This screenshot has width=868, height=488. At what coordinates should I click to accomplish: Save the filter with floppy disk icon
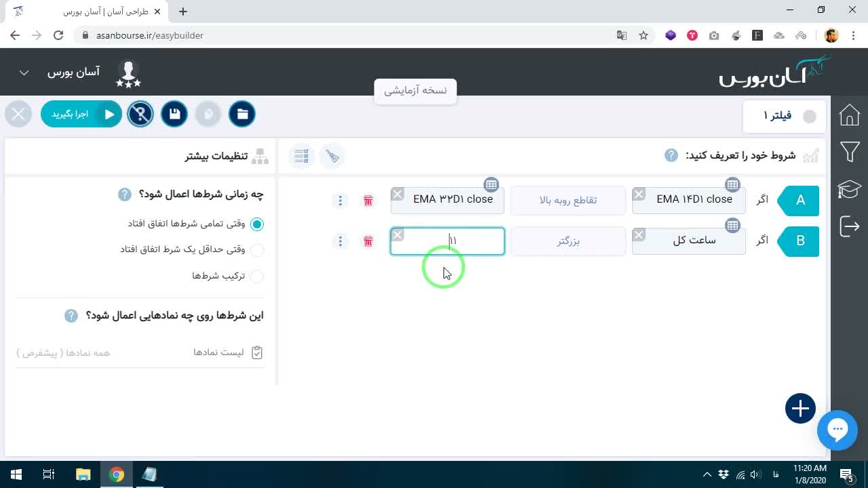point(174,114)
